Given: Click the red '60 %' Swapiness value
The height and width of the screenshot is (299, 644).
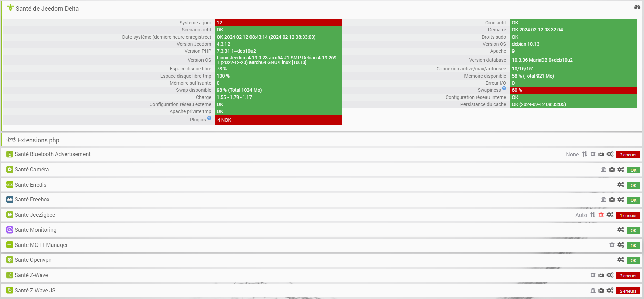Looking at the screenshot, I should click(x=573, y=90).
